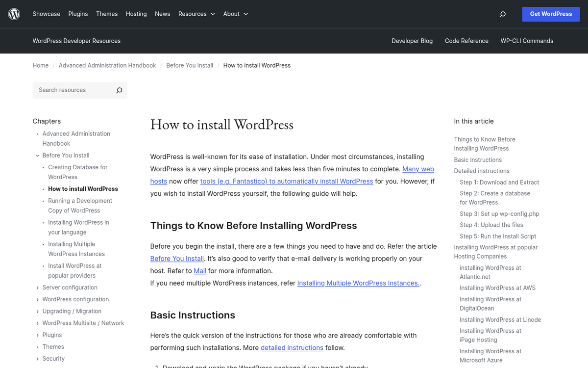Image resolution: width=588 pixels, height=368 pixels.
Task: Open the search magnifier in the top navigation
Action: point(502,14)
